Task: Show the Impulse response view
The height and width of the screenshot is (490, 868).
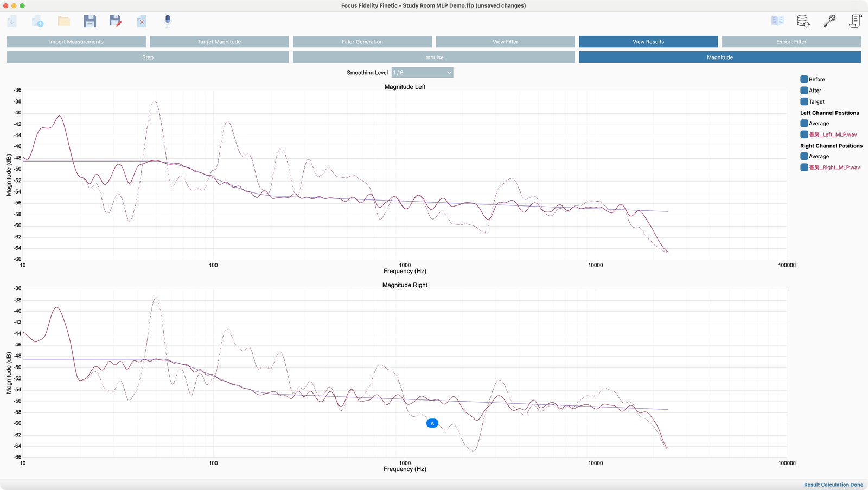Action: click(x=434, y=57)
